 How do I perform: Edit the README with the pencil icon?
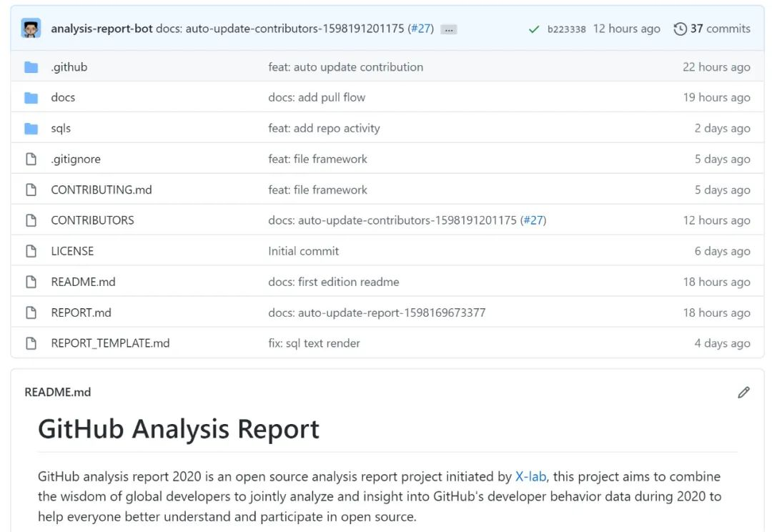[743, 392]
